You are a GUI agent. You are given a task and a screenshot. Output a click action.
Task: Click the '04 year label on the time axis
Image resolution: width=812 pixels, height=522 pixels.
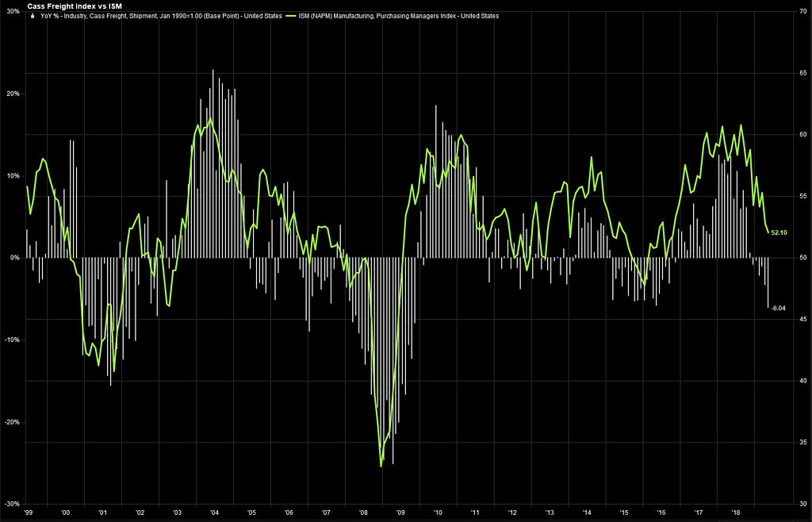(214, 512)
